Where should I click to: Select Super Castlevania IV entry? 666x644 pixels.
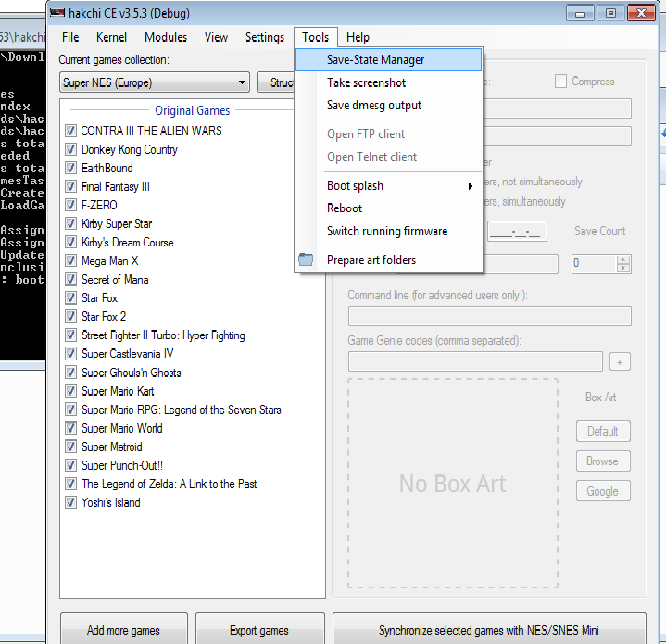[x=128, y=354]
